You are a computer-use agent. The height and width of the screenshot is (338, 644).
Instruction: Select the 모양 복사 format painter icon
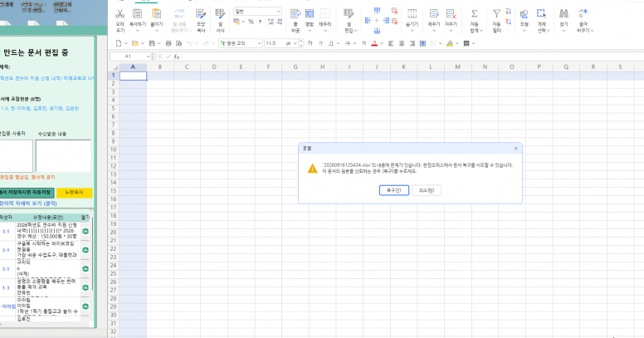[201, 14]
